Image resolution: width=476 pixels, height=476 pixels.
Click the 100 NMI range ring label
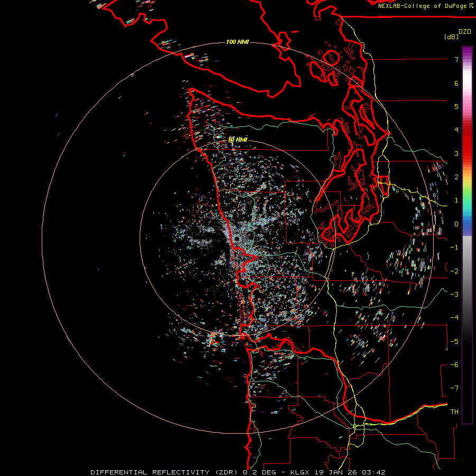[x=237, y=42]
